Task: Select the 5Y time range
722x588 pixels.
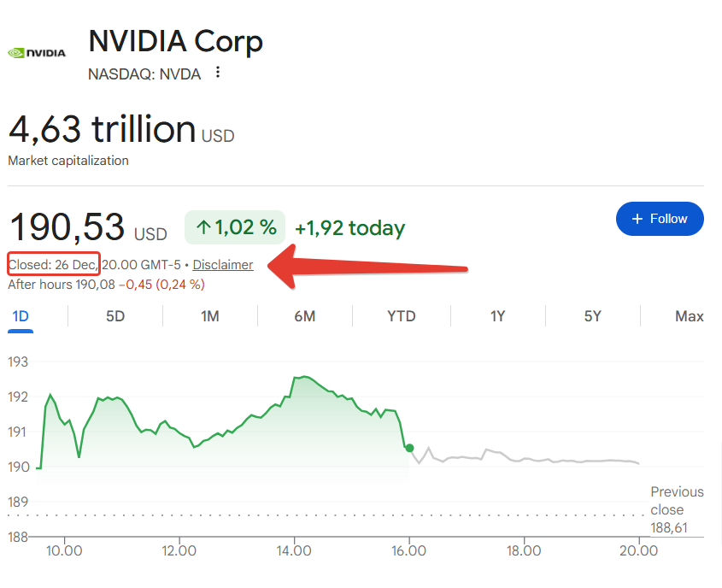Action: [x=592, y=316]
